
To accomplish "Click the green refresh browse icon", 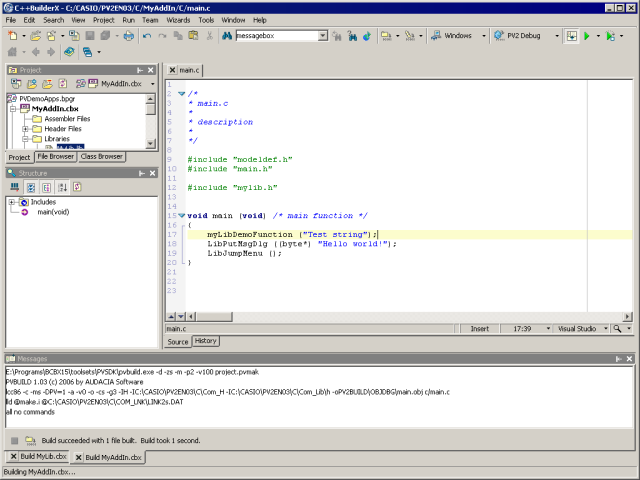I will [367, 36].
